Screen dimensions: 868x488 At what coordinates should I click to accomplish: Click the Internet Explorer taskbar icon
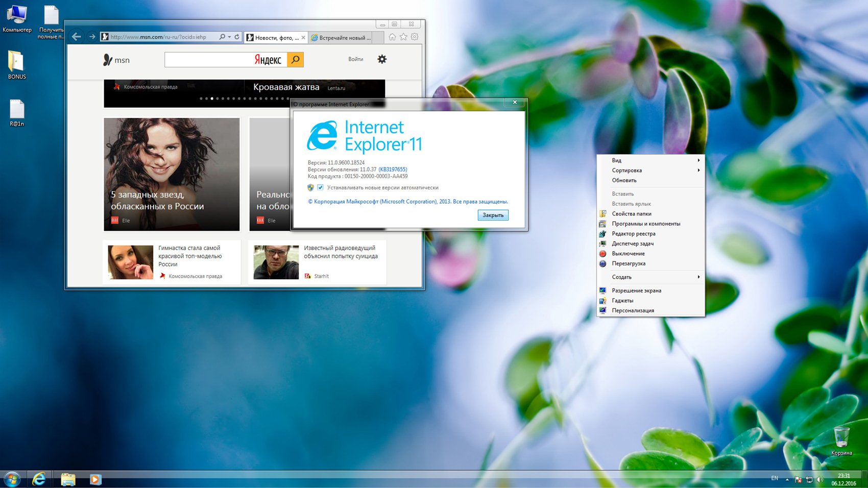[39, 479]
